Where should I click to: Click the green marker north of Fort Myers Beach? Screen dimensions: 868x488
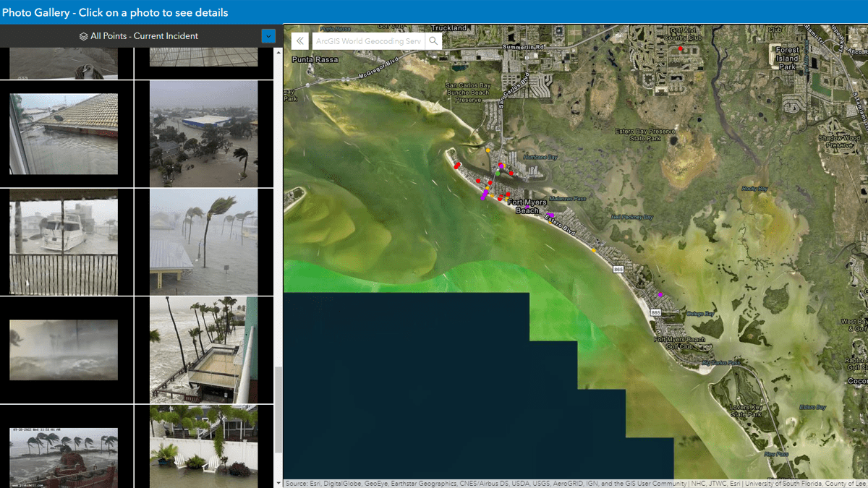click(x=498, y=173)
